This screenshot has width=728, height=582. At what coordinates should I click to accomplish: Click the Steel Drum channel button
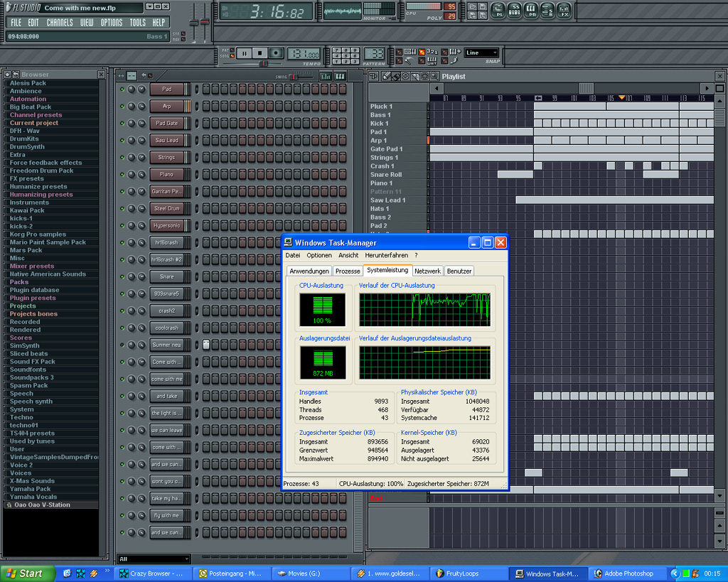pyautogui.click(x=166, y=208)
